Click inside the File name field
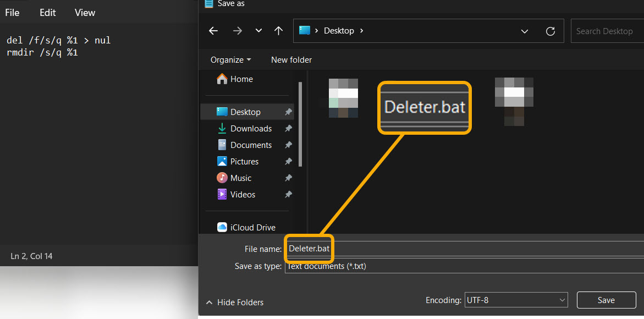The image size is (644, 319). 309,249
